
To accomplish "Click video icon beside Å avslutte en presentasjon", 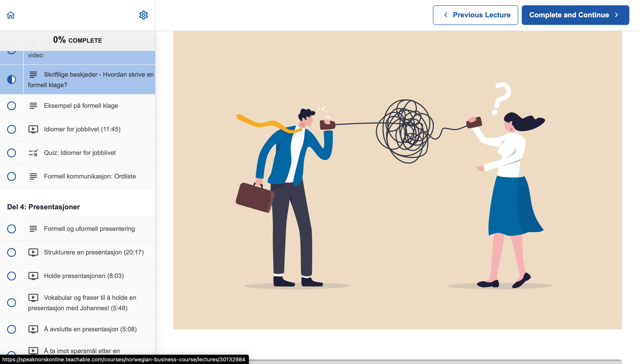I will (x=33, y=329).
